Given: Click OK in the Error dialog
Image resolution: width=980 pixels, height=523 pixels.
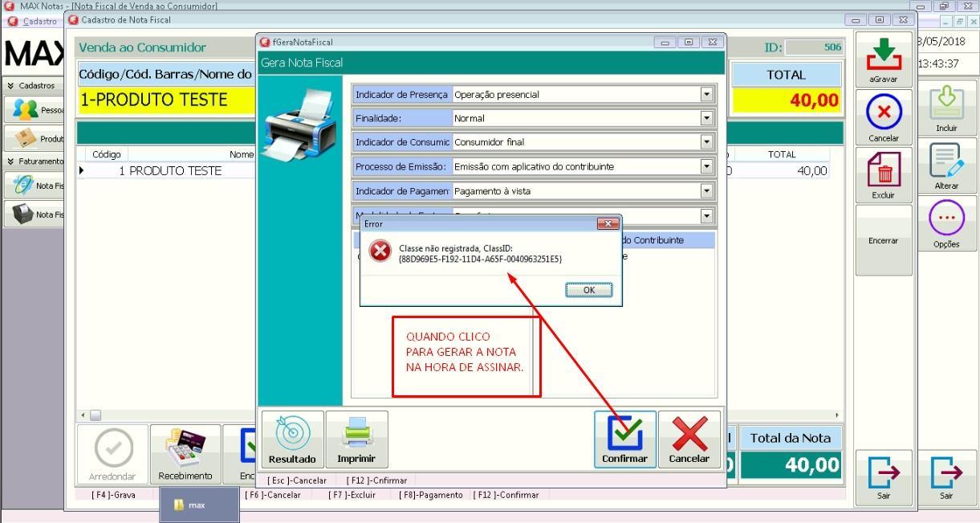Looking at the screenshot, I should pos(588,290).
